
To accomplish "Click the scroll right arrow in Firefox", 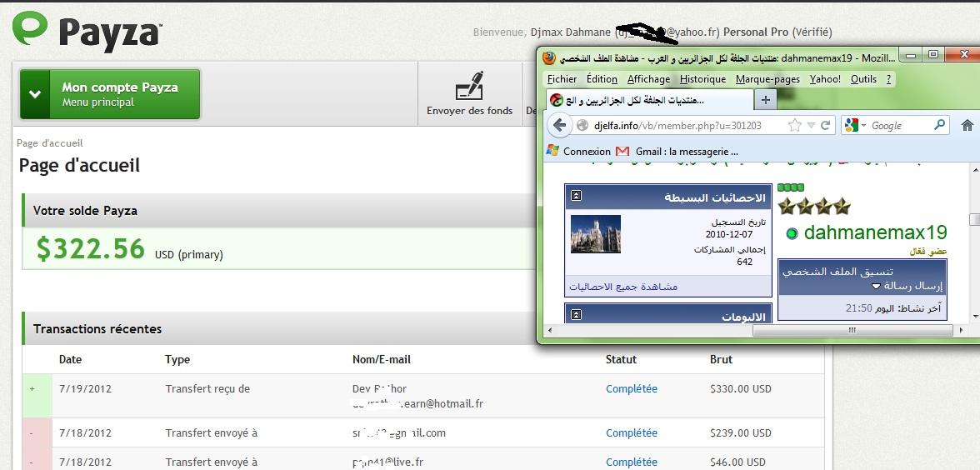I will coord(963,330).
